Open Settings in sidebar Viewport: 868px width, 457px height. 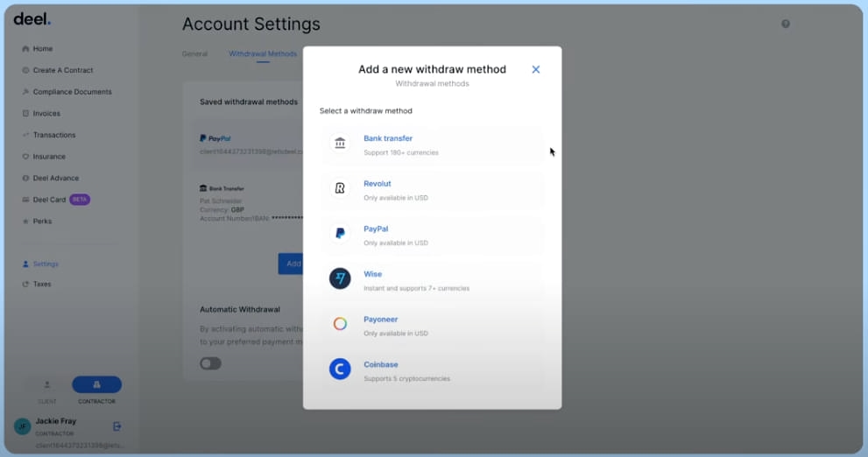pyautogui.click(x=46, y=264)
